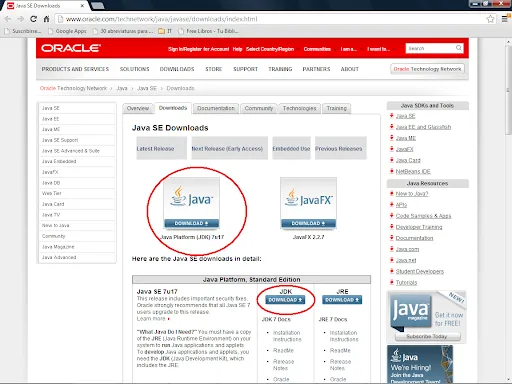Screen dimensions: 512x384
Task: Click Sign In/Register for Account
Action: pos(199,49)
